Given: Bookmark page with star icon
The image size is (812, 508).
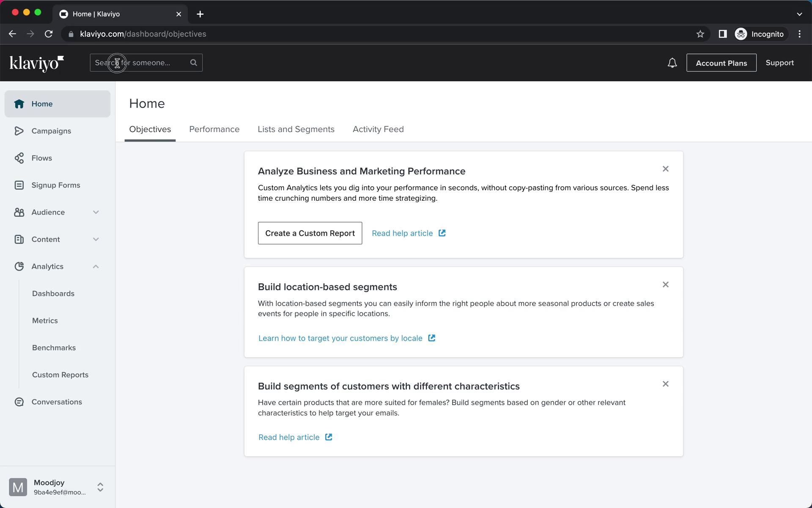Looking at the screenshot, I should 700,34.
